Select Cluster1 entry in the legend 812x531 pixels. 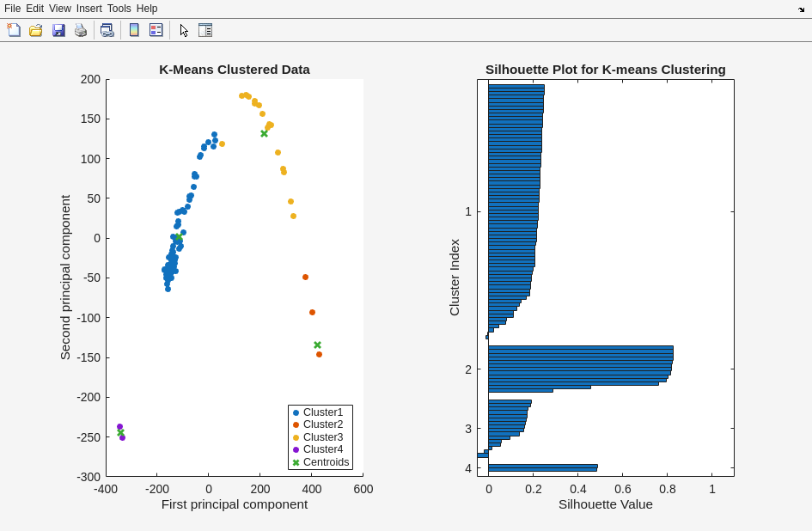[323, 412]
